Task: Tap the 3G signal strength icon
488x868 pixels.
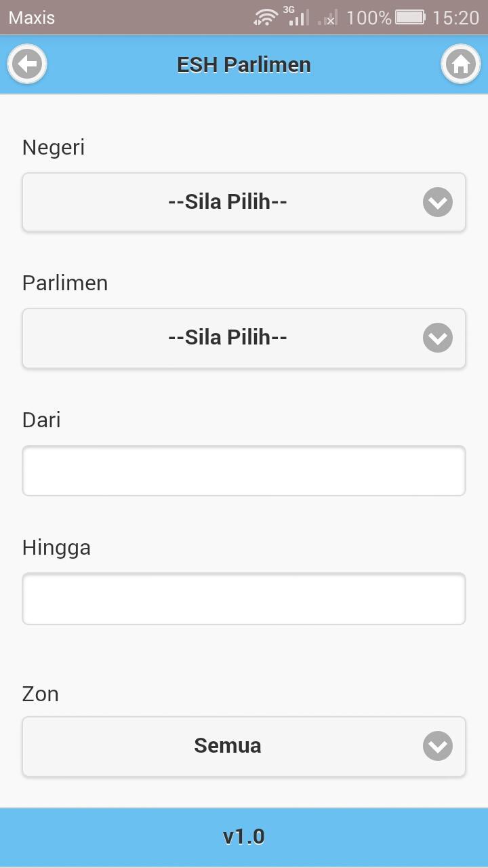Action: click(x=297, y=17)
